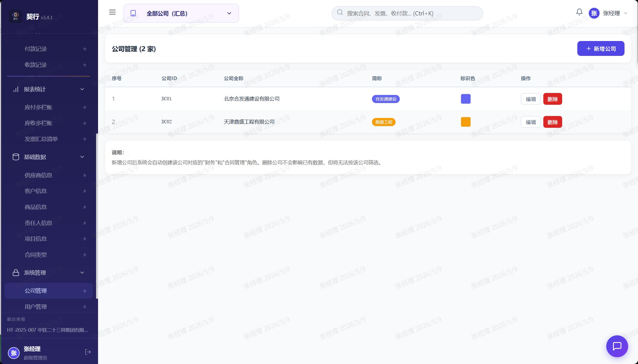The image size is (638, 364).
Task: Toggle star next to 商品信息
Action: pos(85,207)
